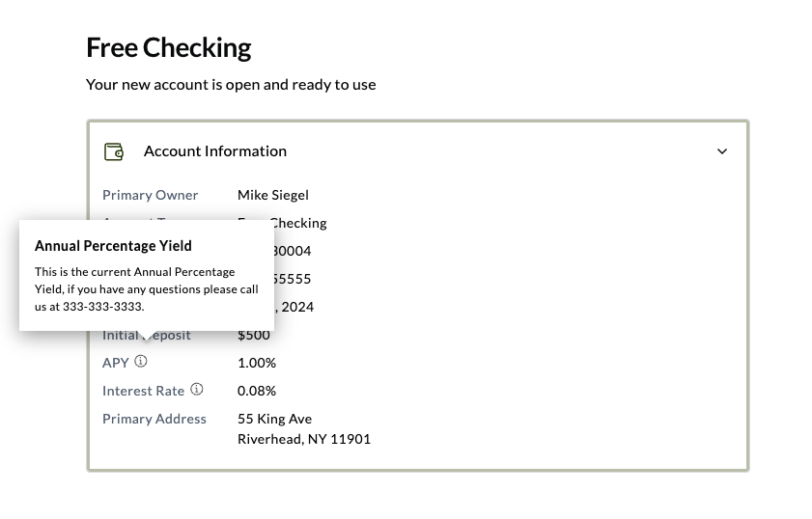Select the 0.08% interest rate value

(x=257, y=391)
